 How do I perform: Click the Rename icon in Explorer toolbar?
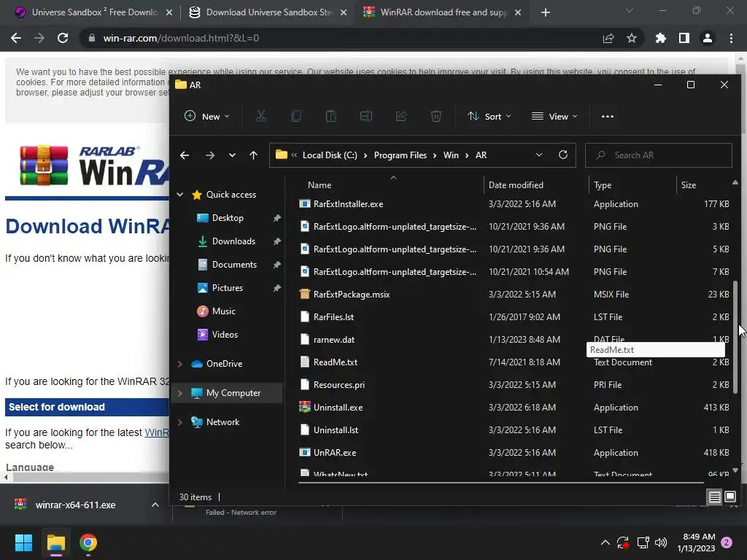pos(366,116)
